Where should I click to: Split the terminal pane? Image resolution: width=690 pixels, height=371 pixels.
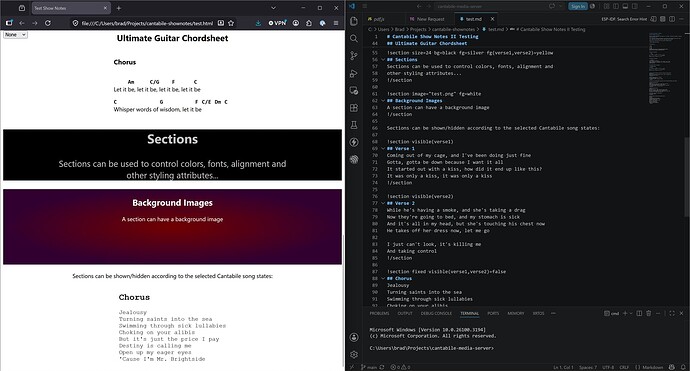pos(639,313)
